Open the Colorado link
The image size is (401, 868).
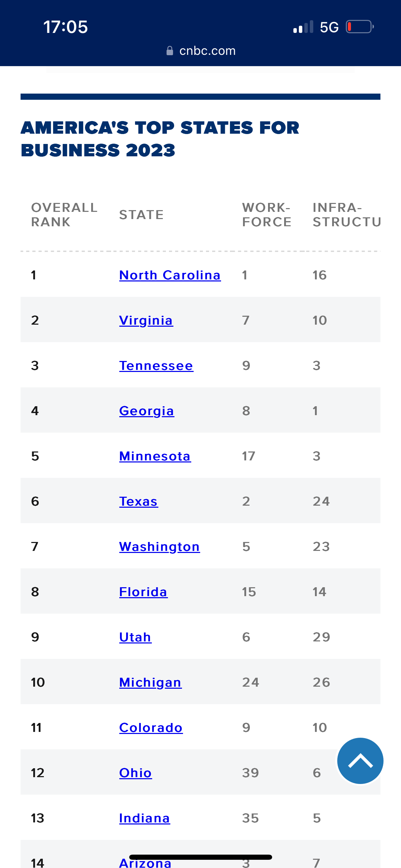tap(151, 727)
